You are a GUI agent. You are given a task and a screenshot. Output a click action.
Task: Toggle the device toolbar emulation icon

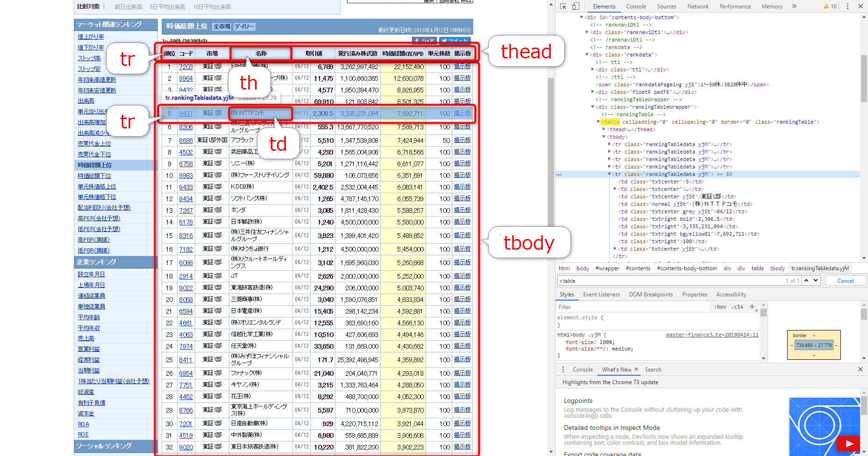coord(576,6)
